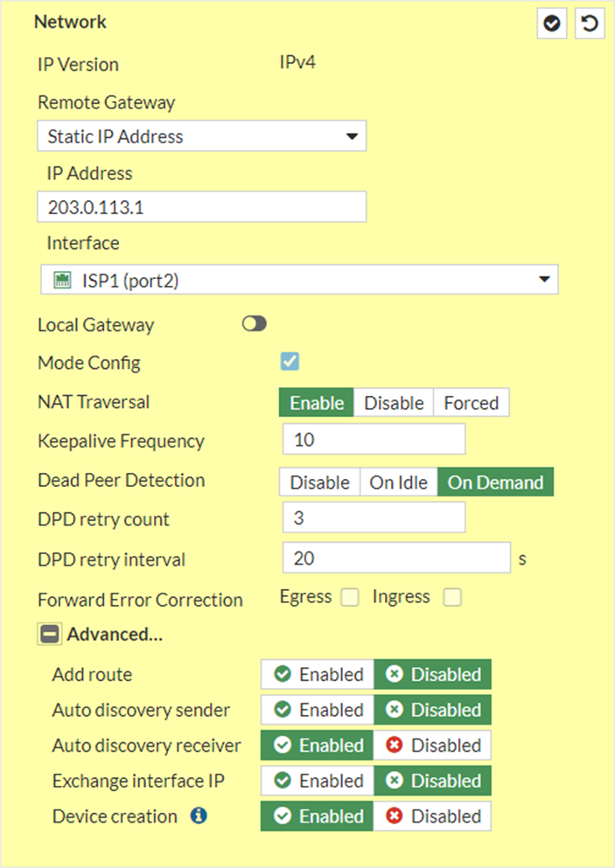Check the Ingress forward error correction box
Image resolution: width=615 pixels, height=868 pixels.
[452, 597]
